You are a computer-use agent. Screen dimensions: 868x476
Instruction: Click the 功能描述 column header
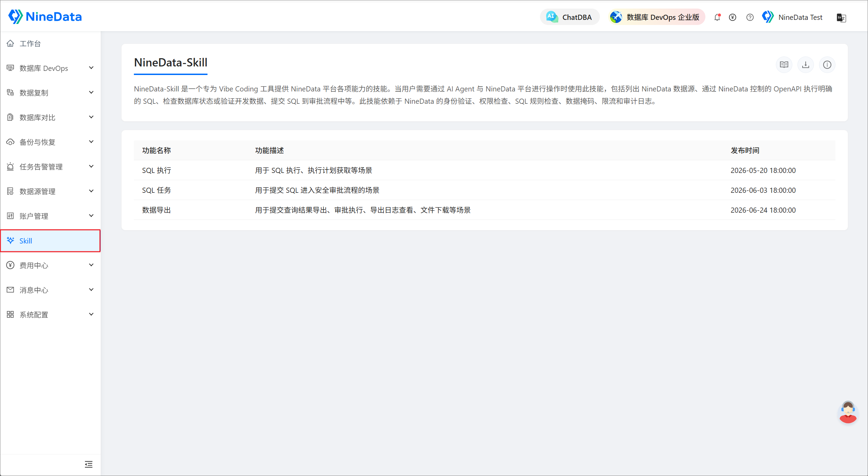click(x=269, y=150)
